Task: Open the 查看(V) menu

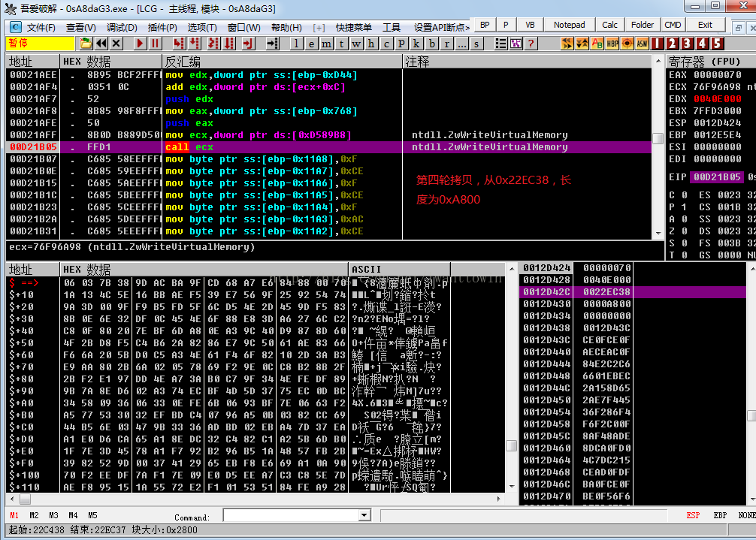Action: click(x=81, y=28)
